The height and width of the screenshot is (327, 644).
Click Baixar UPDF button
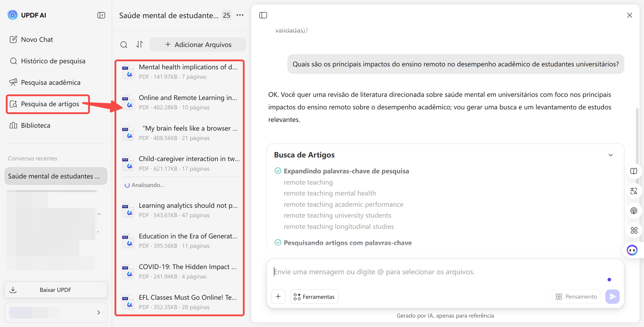pyautogui.click(x=56, y=290)
